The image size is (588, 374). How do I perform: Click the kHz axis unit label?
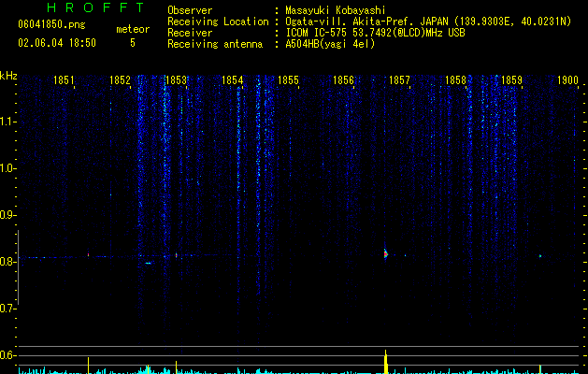coord(8,76)
